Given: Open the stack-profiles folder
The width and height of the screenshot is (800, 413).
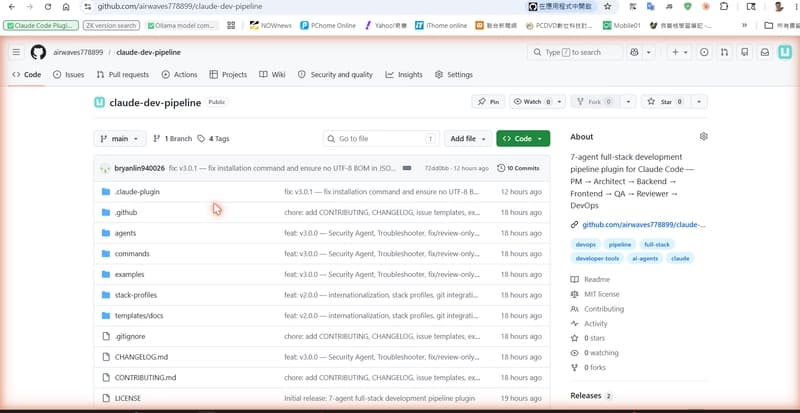Looking at the screenshot, I should 136,295.
